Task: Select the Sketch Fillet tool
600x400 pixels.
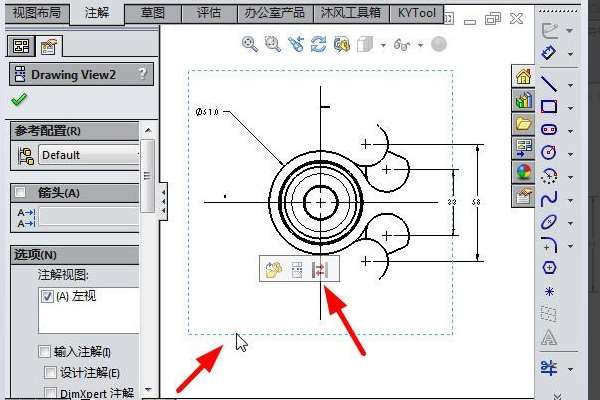Action: 549,245
